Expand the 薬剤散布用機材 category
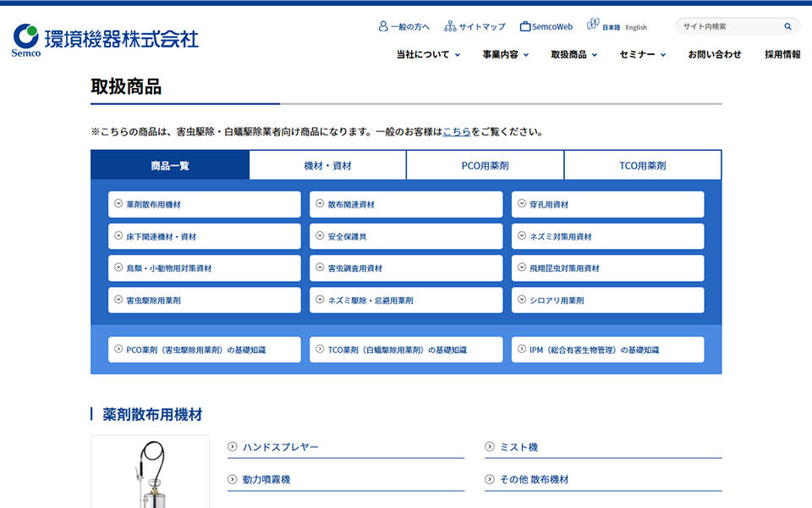812x508 pixels. pyautogui.click(x=205, y=204)
